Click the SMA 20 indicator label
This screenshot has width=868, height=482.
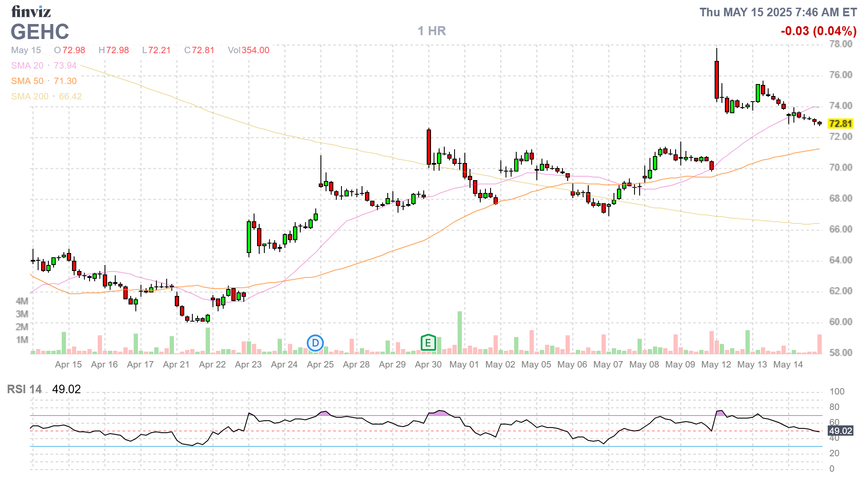tap(27, 66)
